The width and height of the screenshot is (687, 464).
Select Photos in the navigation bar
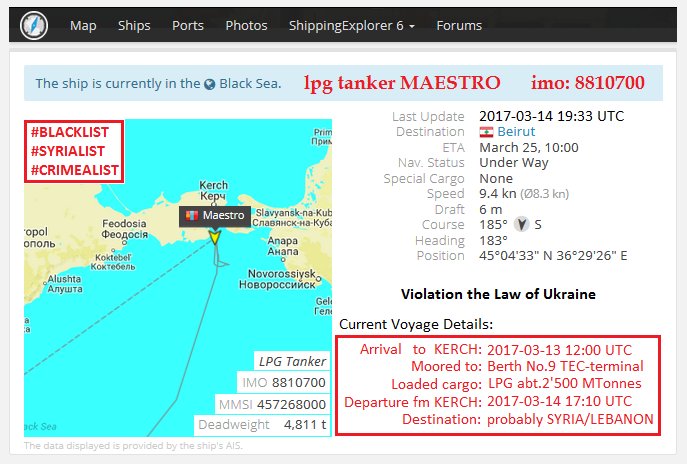(246, 25)
